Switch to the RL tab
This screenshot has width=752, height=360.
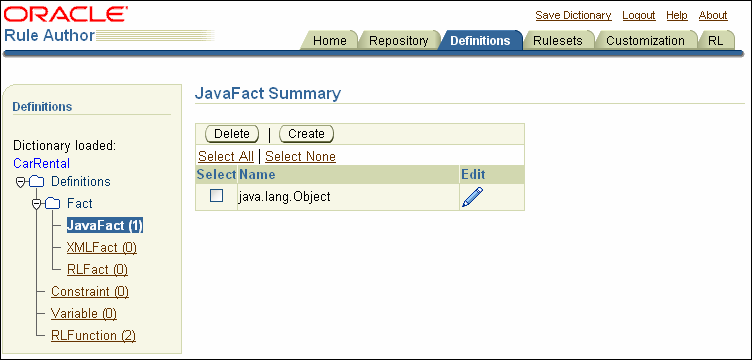716,41
